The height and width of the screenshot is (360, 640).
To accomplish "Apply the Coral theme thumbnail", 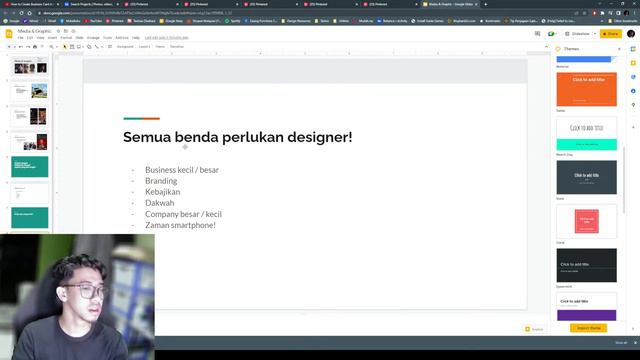I will (587, 221).
